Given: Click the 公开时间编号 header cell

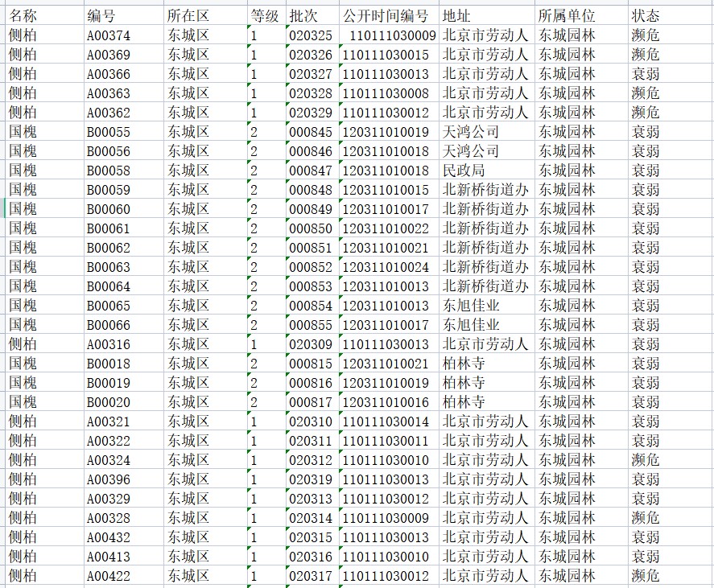Looking at the screenshot, I should coord(386,16).
